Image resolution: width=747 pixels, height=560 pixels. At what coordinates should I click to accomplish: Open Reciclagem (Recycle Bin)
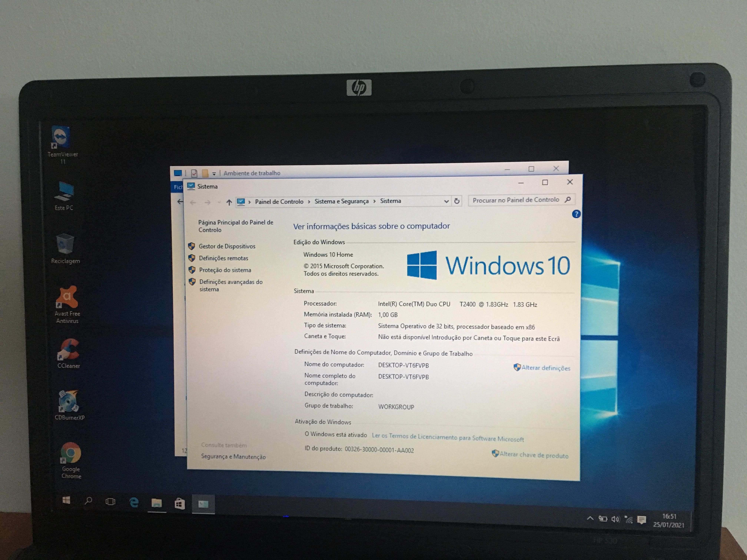pyautogui.click(x=64, y=244)
